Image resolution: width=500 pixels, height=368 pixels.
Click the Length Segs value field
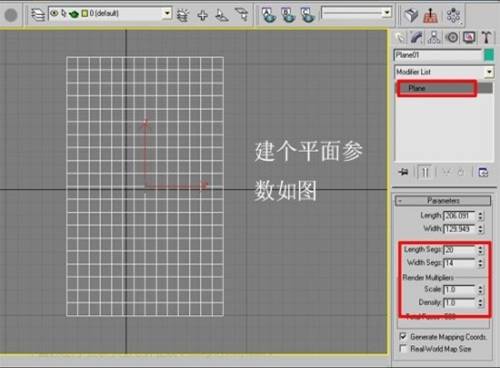pyautogui.click(x=460, y=250)
